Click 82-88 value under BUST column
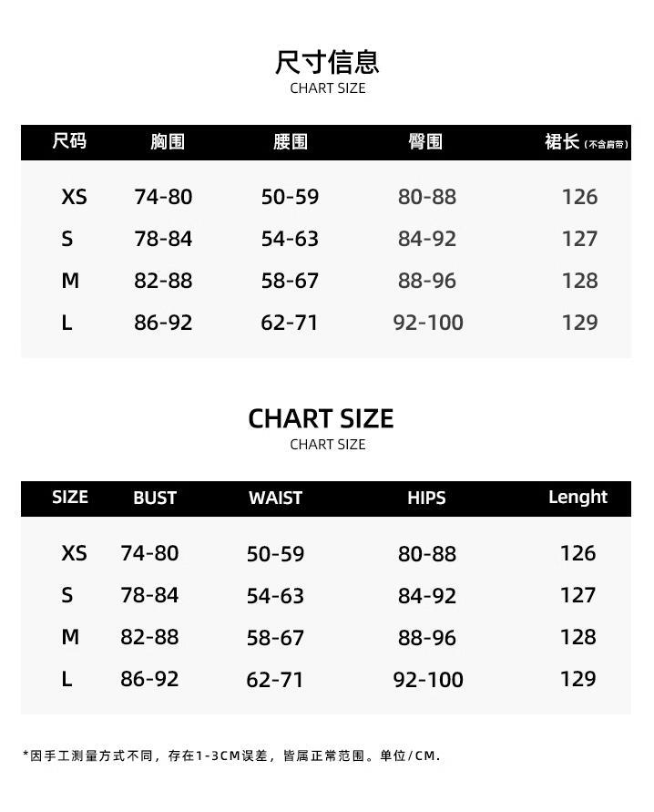 [x=149, y=637]
